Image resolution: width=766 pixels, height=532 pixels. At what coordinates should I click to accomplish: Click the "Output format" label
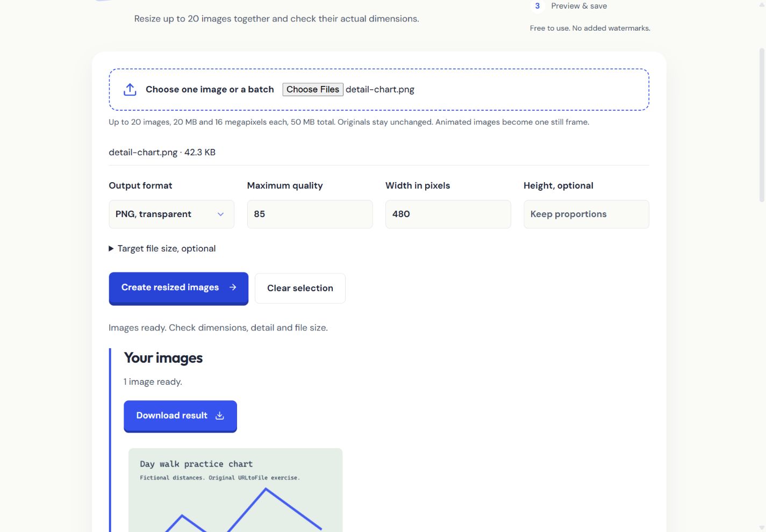pyautogui.click(x=140, y=185)
